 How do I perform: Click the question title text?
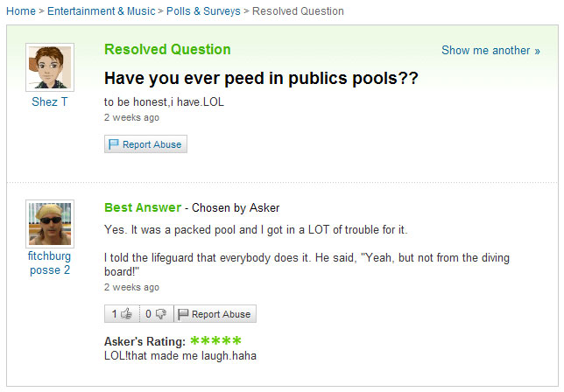click(x=261, y=79)
